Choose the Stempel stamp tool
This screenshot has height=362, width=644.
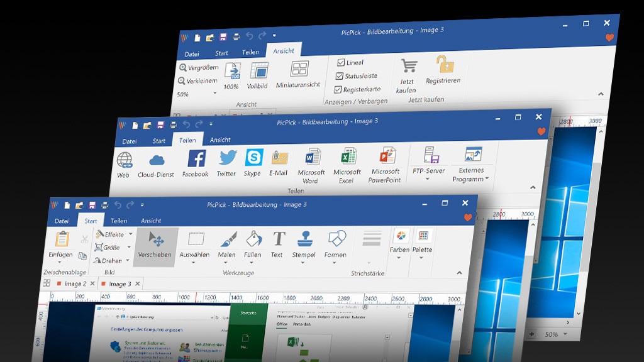coord(305,245)
